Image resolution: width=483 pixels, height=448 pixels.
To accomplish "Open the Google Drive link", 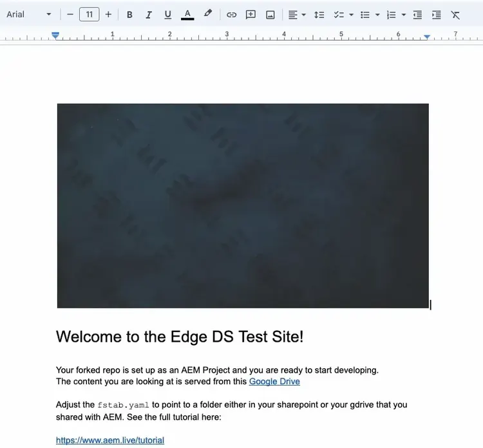I will pos(274,381).
